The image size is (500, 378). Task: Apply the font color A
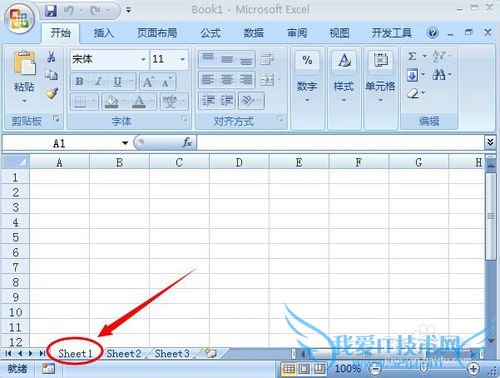point(139,101)
